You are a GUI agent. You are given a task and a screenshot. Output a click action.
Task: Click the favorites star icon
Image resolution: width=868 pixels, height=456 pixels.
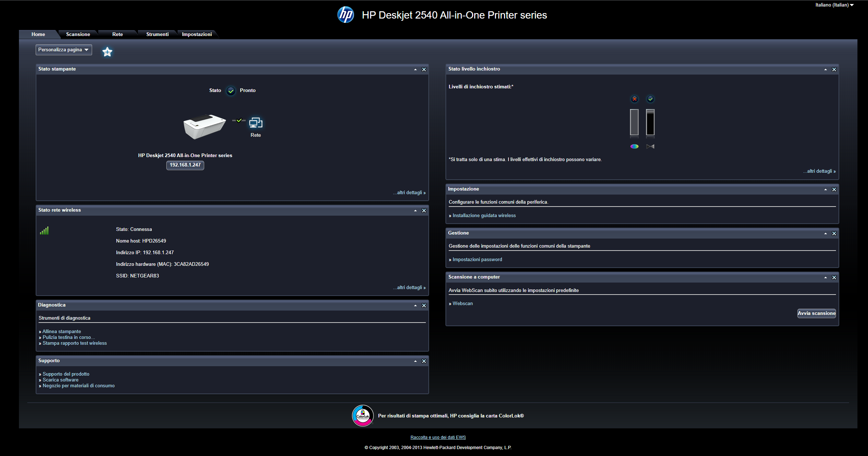click(x=107, y=52)
